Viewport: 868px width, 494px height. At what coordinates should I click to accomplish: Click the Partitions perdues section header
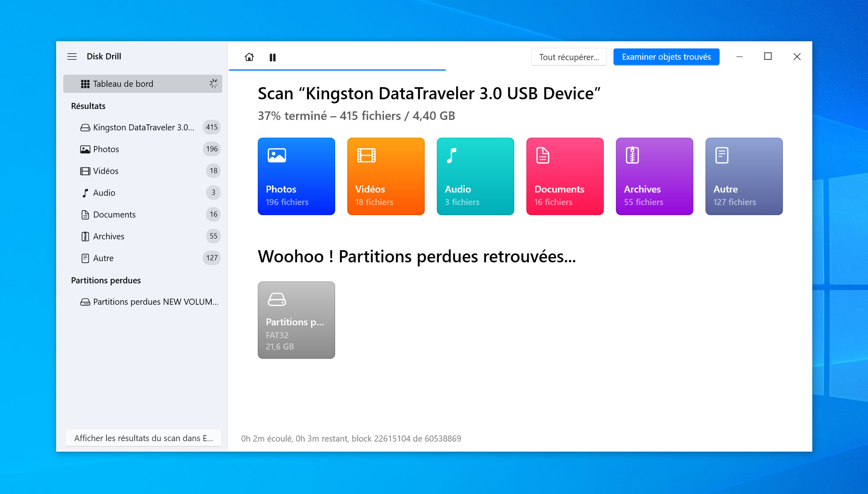[106, 280]
